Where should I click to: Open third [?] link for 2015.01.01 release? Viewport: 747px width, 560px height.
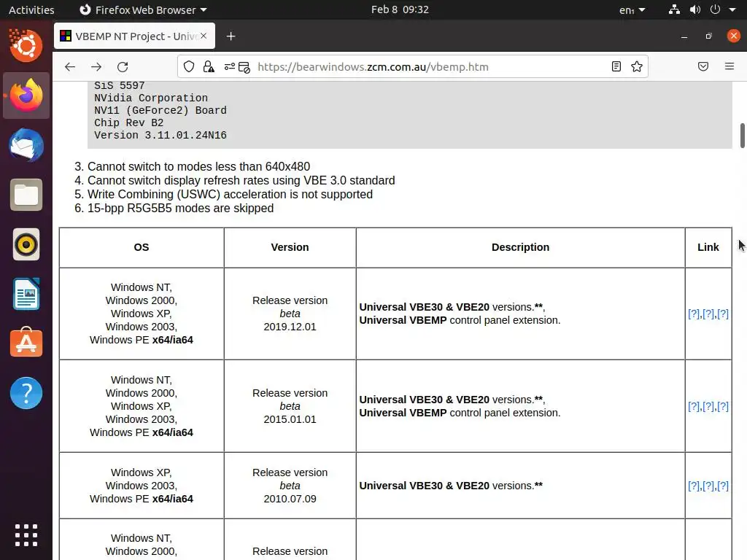click(723, 406)
